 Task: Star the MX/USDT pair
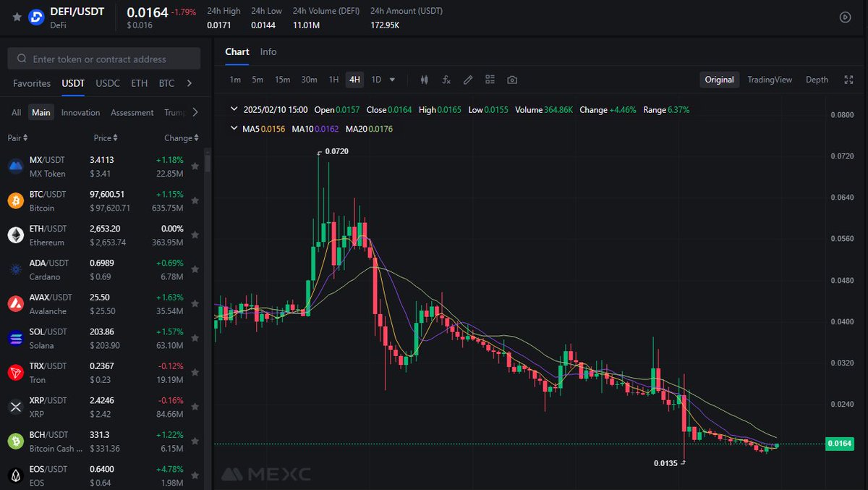tap(195, 166)
